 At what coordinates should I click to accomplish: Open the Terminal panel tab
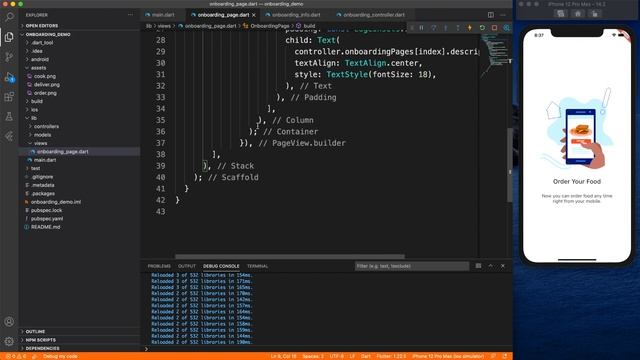click(x=258, y=266)
